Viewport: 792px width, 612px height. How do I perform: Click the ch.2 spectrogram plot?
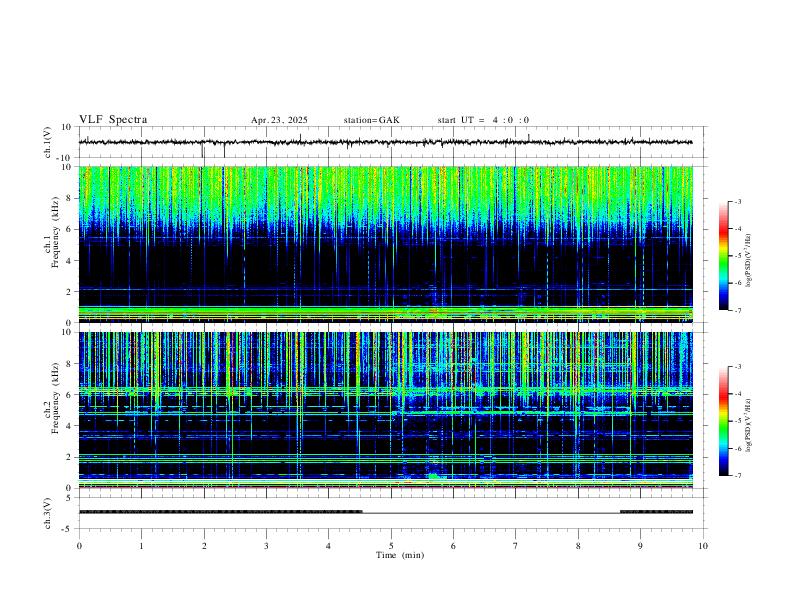[x=386, y=410]
